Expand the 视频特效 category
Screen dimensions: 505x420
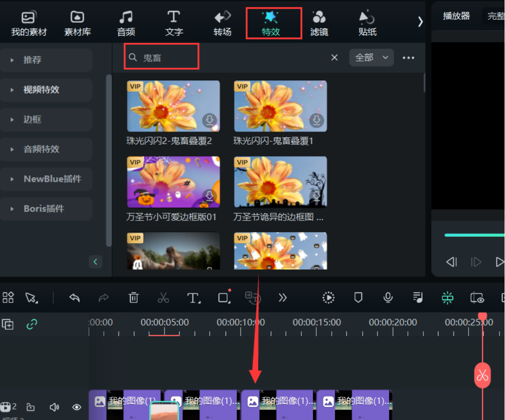[41, 90]
